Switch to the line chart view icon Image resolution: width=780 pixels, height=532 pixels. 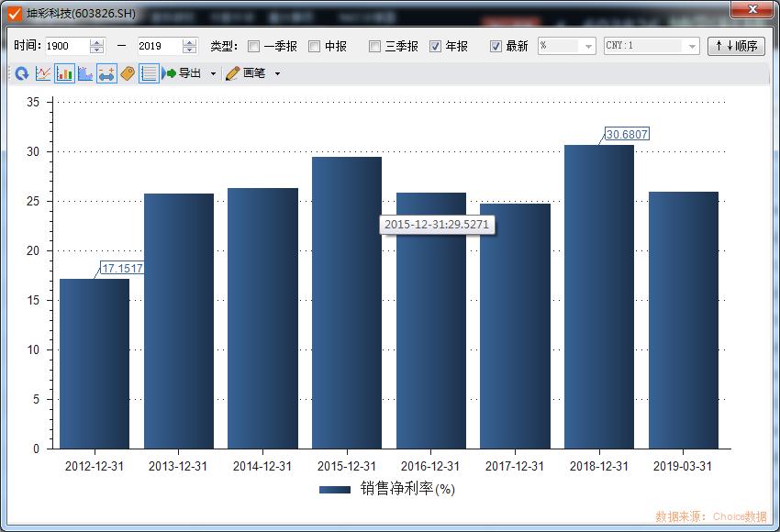[41, 73]
